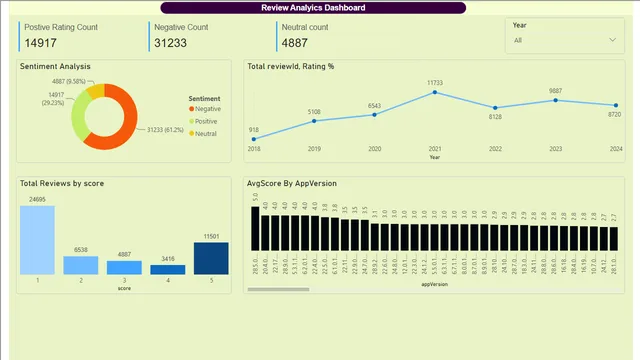Click the last AvgScore bar for version 28.1.0
Viewport: 640px width, 360px height.
point(614,239)
